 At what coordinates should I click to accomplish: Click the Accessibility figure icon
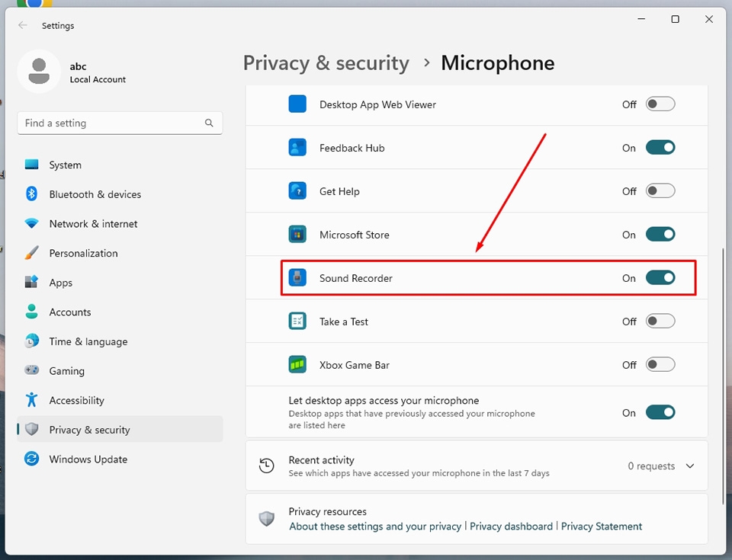32,400
